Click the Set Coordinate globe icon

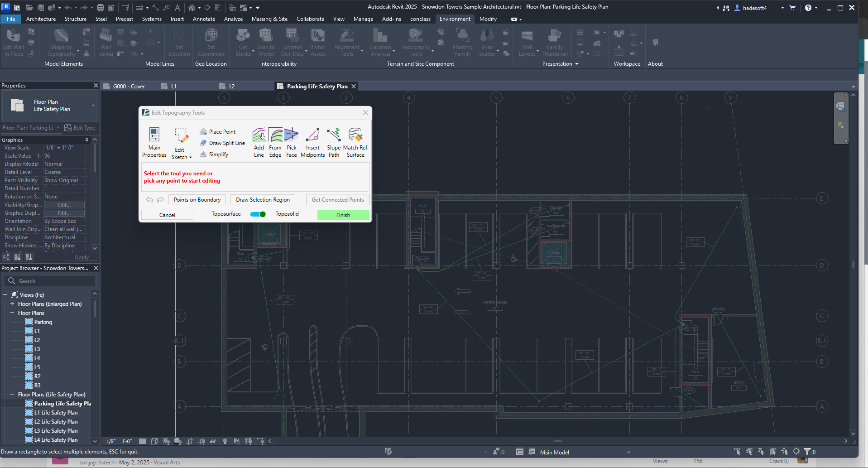coord(211,35)
